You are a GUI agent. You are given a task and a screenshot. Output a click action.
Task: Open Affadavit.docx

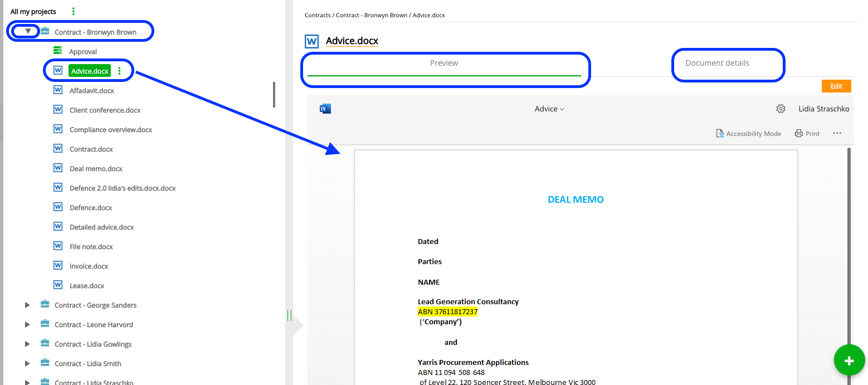(92, 90)
